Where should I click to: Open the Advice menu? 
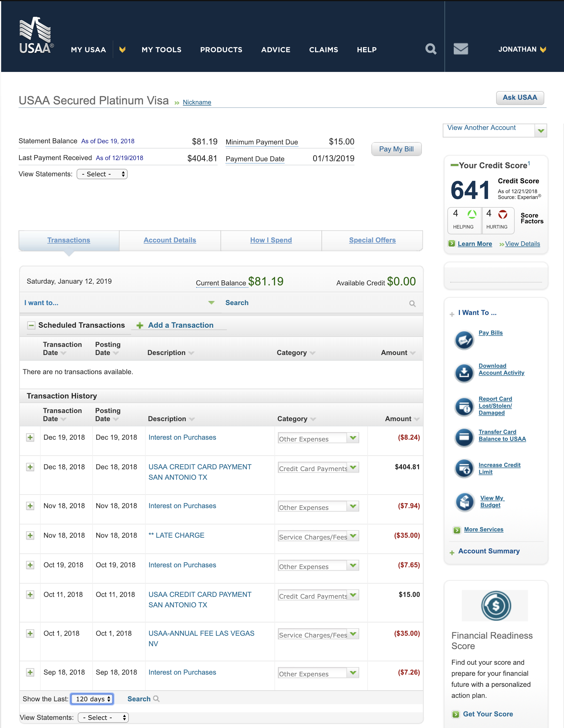(276, 50)
